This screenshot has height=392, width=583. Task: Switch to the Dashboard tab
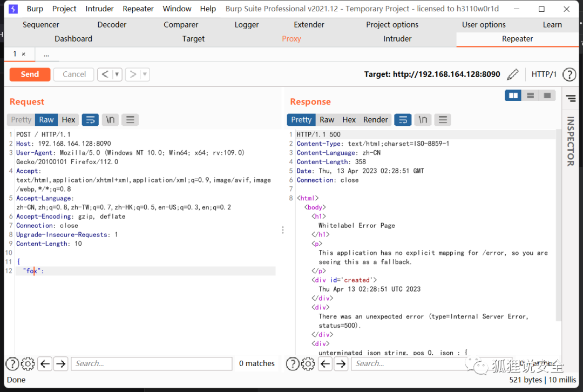tap(73, 39)
